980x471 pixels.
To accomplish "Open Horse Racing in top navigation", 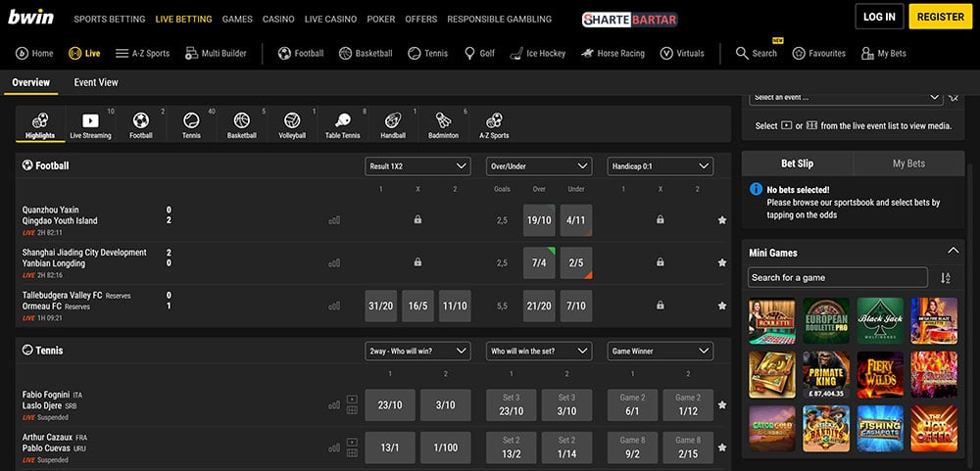I will (x=612, y=54).
